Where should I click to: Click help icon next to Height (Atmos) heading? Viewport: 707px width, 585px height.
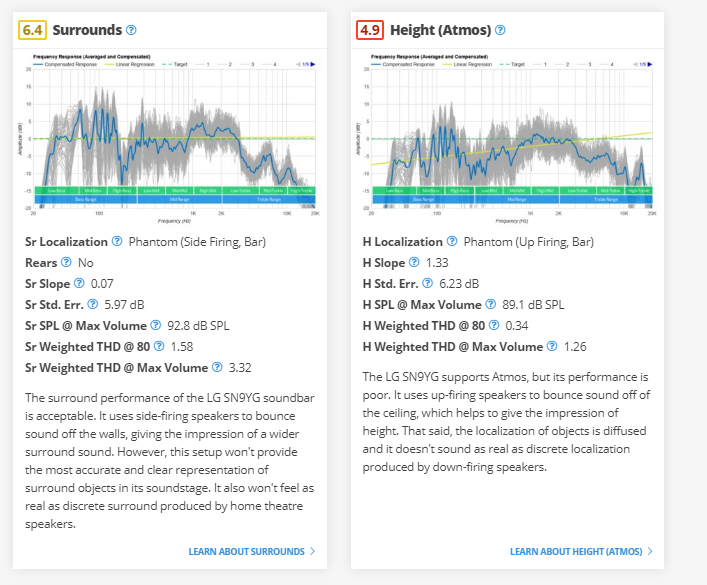(500, 30)
